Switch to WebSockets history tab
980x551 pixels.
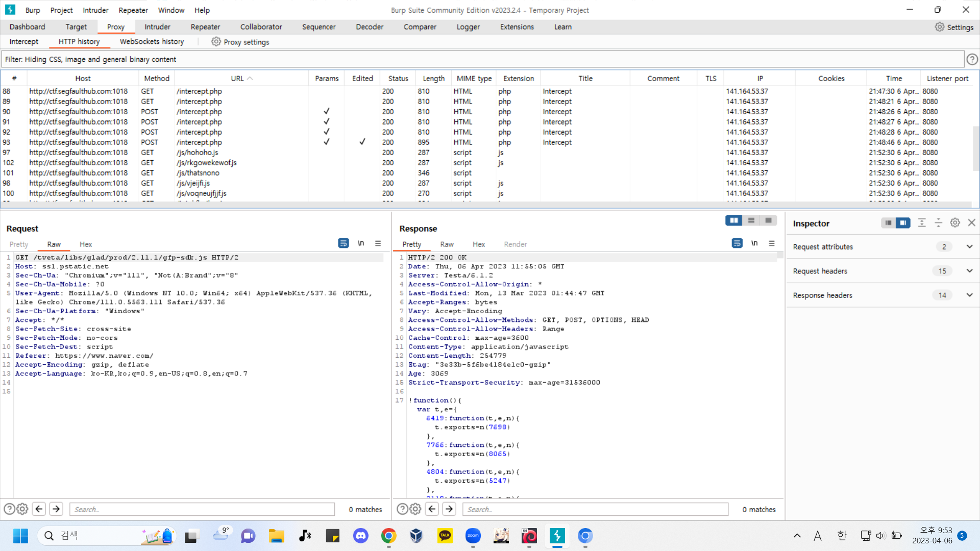152,42
